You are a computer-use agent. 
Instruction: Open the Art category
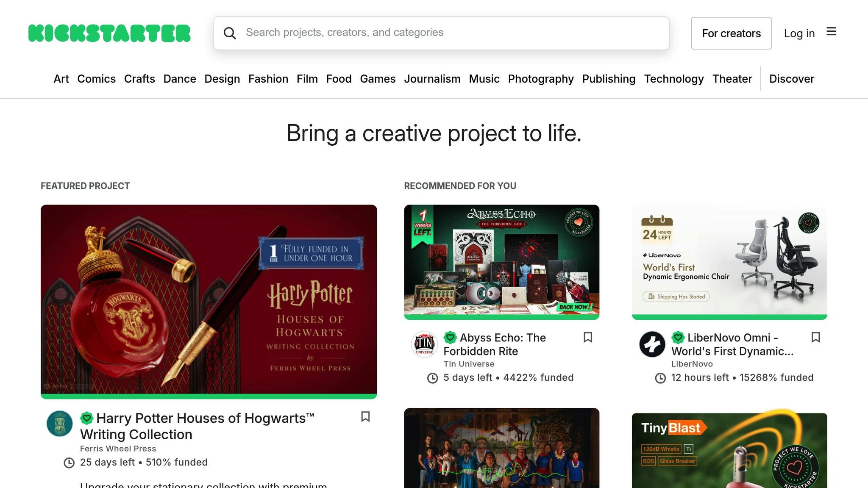point(61,79)
